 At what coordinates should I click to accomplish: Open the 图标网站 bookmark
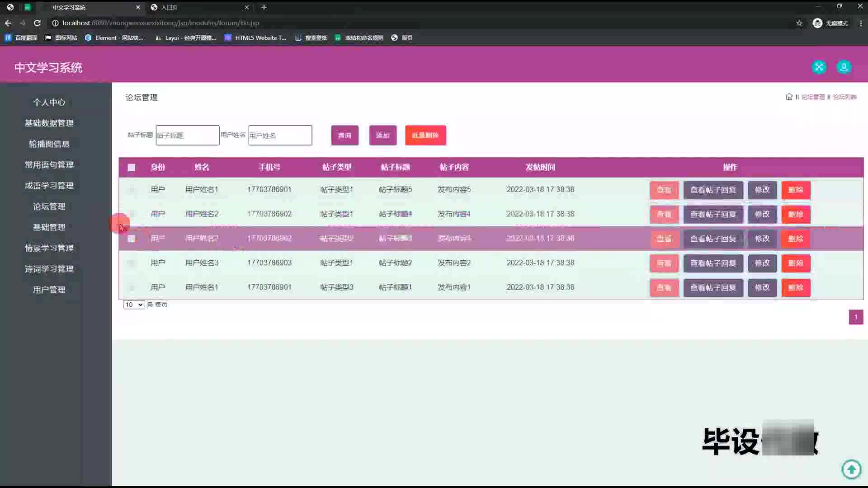tap(61, 38)
